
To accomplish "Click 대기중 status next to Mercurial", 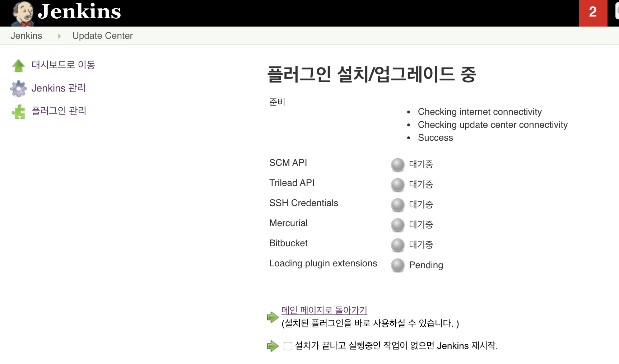I will coord(421,225).
